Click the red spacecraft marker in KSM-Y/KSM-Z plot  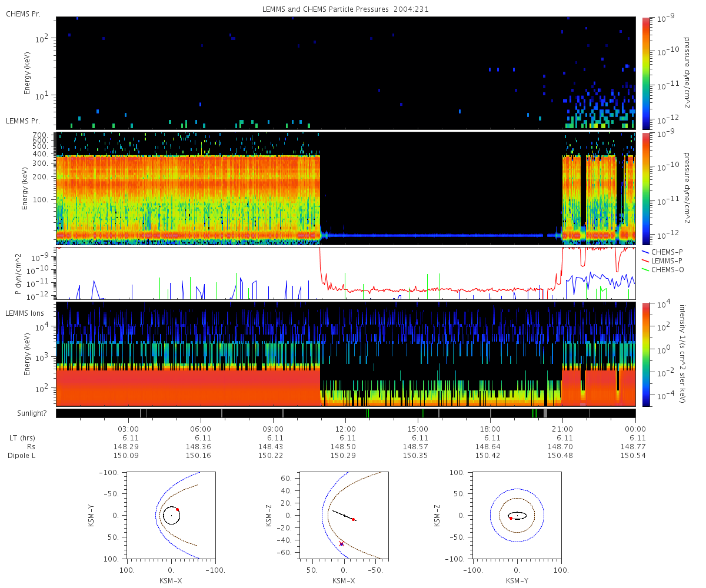click(x=511, y=518)
